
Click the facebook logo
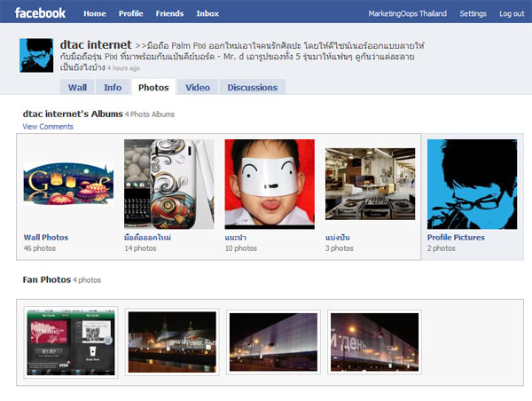[40, 13]
